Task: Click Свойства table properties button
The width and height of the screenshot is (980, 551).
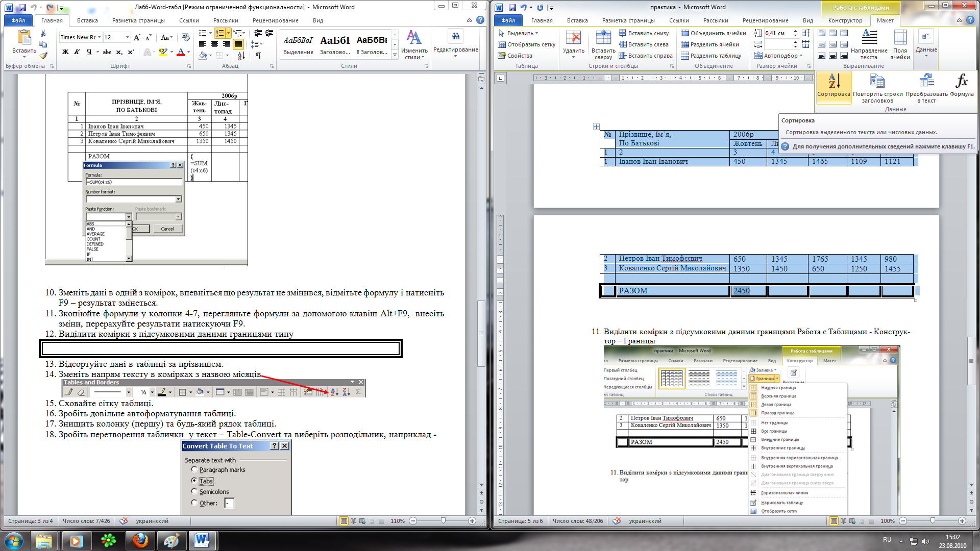Action: pyautogui.click(x=515, y=56)
